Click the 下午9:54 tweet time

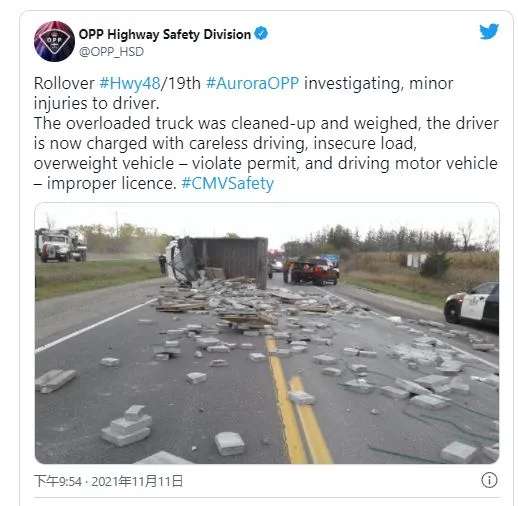point(58,481)
